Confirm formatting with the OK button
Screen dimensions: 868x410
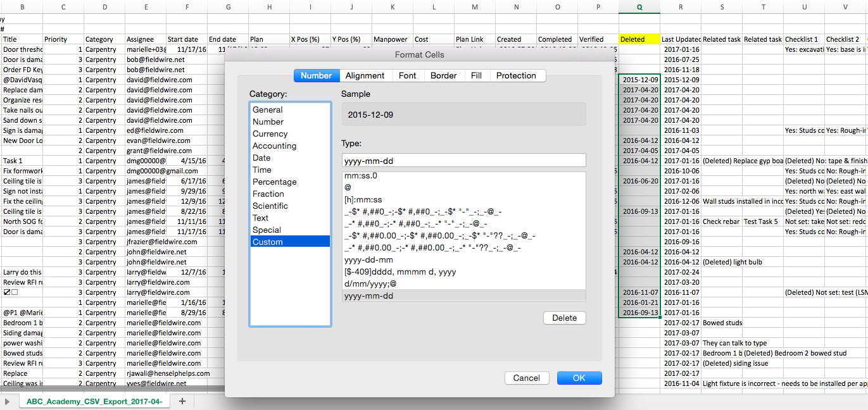[579, 378]
